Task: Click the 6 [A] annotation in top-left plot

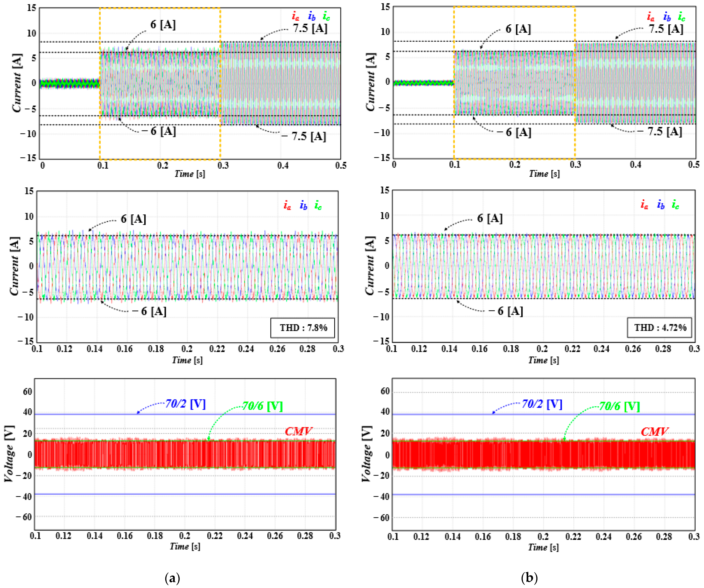Action: [x=163, y=24]
